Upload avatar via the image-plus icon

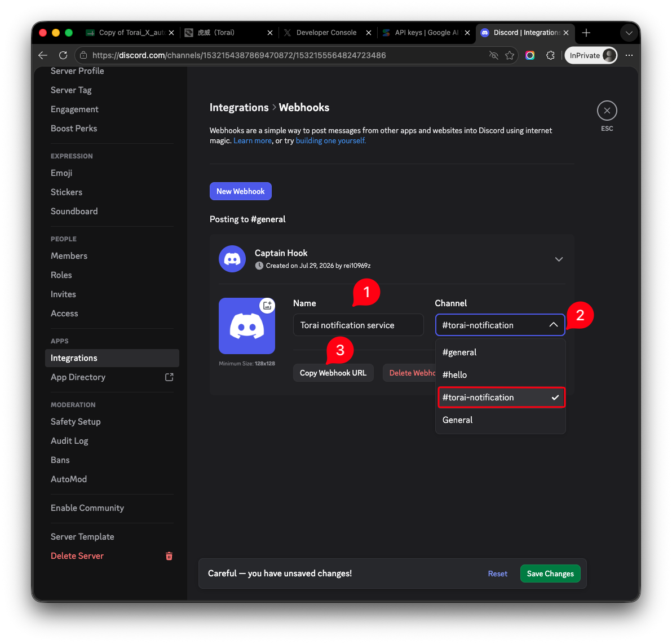click(x=267, y=305)
